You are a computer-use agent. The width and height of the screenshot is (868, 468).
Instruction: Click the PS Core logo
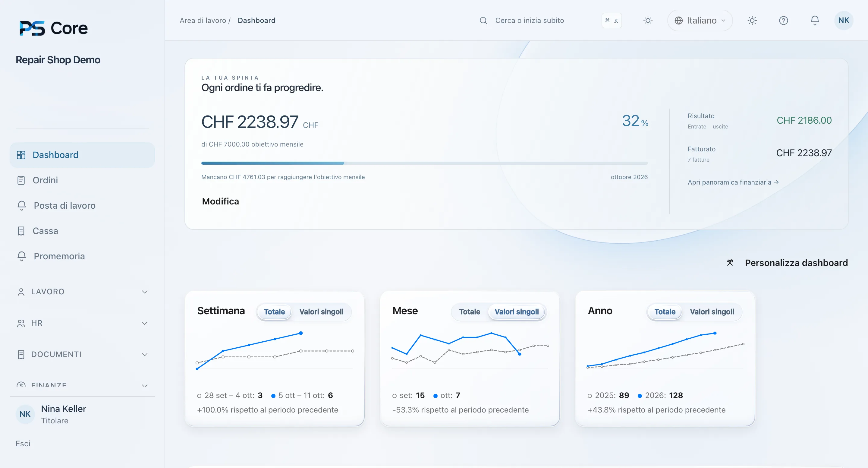pyautogui.click(x=54, y=28)
